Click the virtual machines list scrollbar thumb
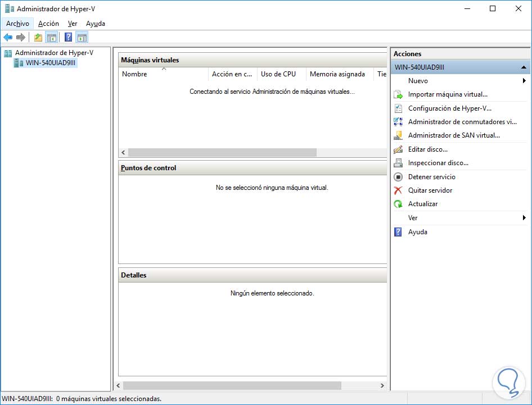The image size is (532, 405). tap(222, 153)
